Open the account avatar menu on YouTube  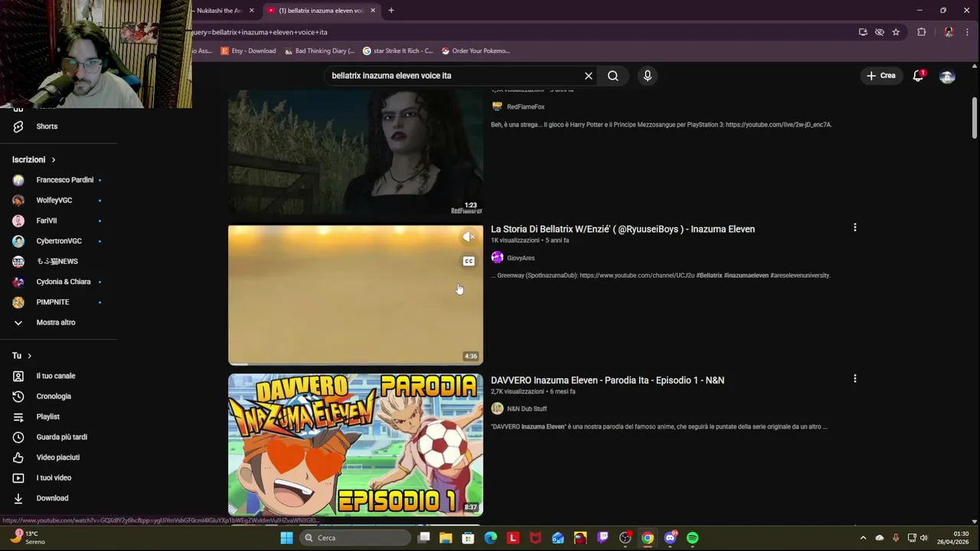[x=947, y=76]
